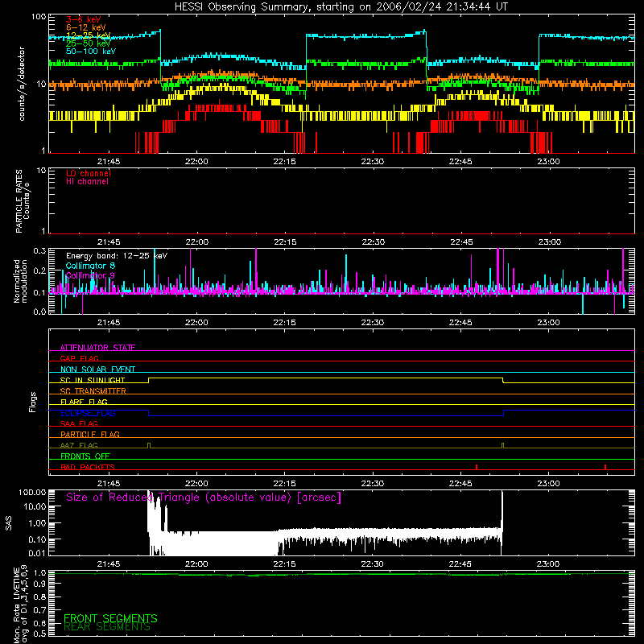Click the Mon. Rate LIVETIME axis label
The image size is (644, 644).
[20, 604]
